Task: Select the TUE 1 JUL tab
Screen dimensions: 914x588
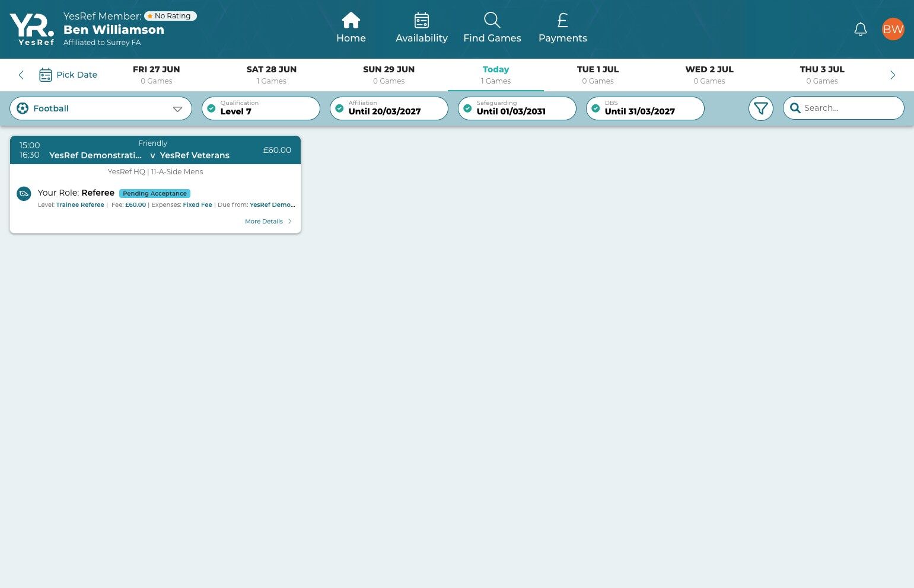Action: [598, 75]
